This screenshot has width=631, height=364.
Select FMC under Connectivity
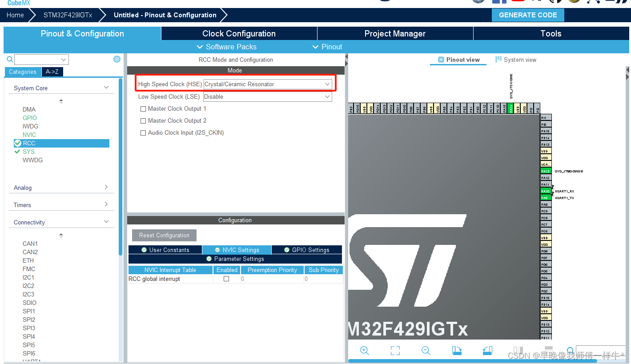pos(29,269)
